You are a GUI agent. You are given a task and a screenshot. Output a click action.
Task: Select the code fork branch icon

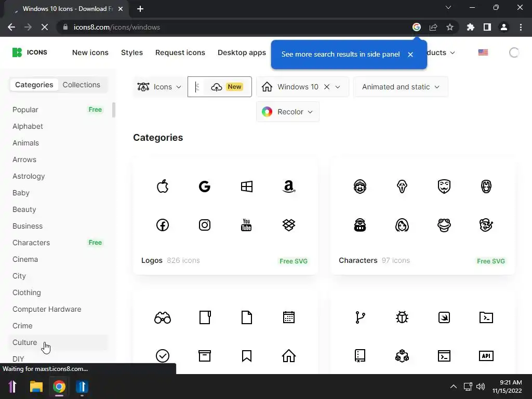[x=360, y=317]
